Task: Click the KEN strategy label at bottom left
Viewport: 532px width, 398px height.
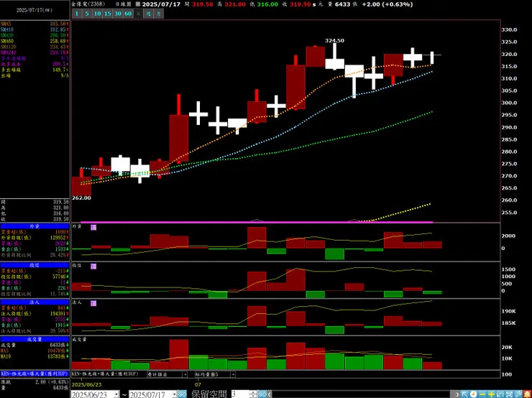Action: coord(35,374)
